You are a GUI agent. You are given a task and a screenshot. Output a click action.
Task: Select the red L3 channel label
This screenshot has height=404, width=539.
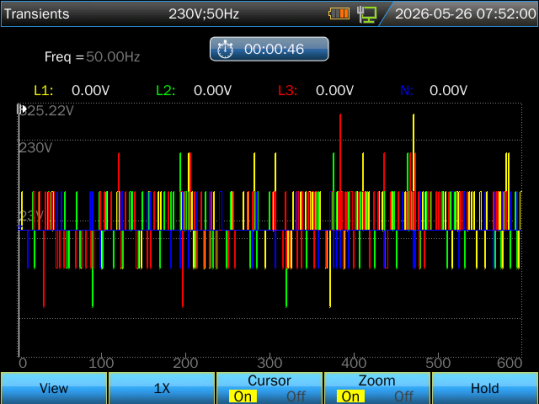coord(287,90)
